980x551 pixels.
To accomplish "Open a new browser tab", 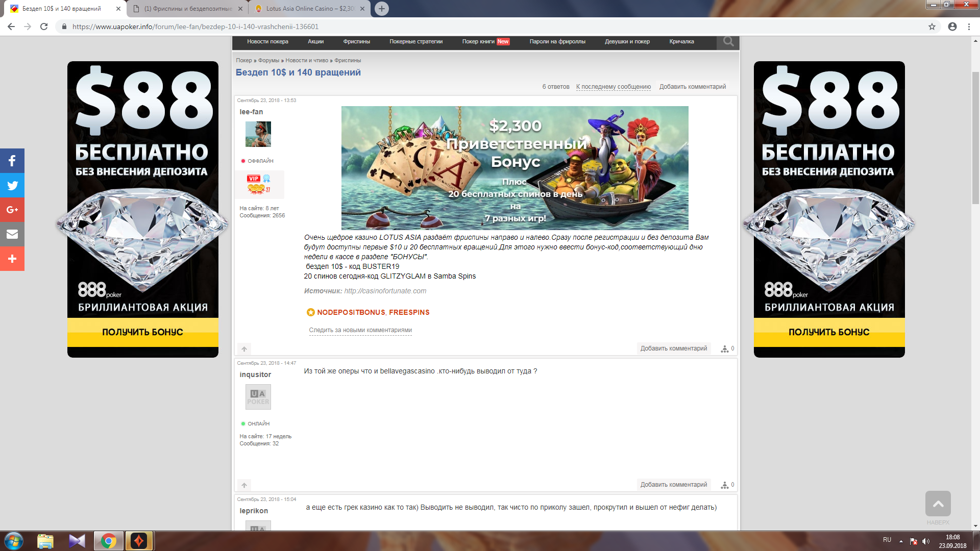I will coord(381,9).
